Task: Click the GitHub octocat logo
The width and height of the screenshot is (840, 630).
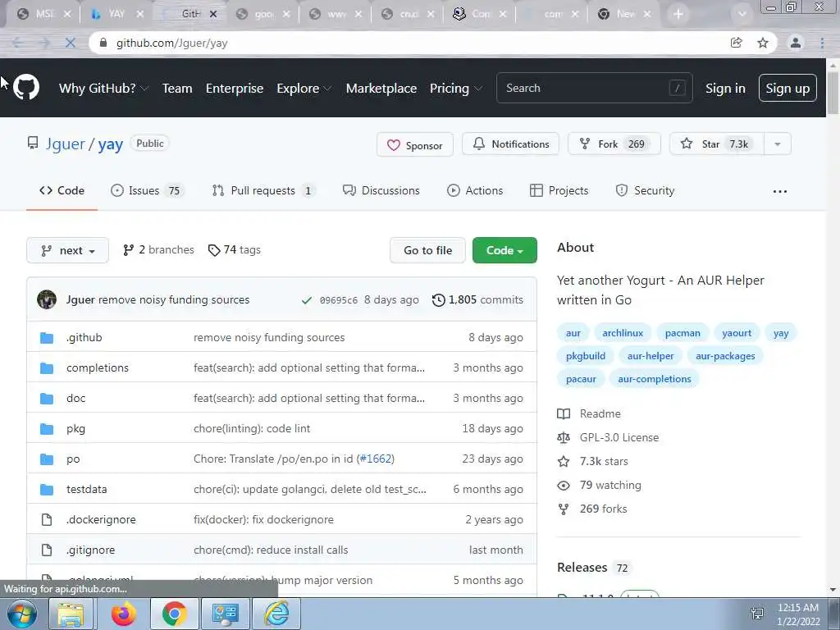Action: pos(25,88)
